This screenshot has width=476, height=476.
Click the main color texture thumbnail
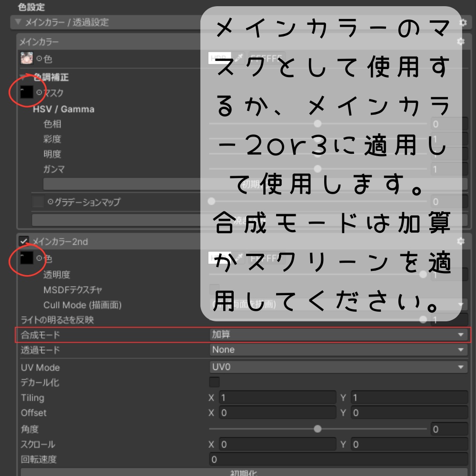27,57
